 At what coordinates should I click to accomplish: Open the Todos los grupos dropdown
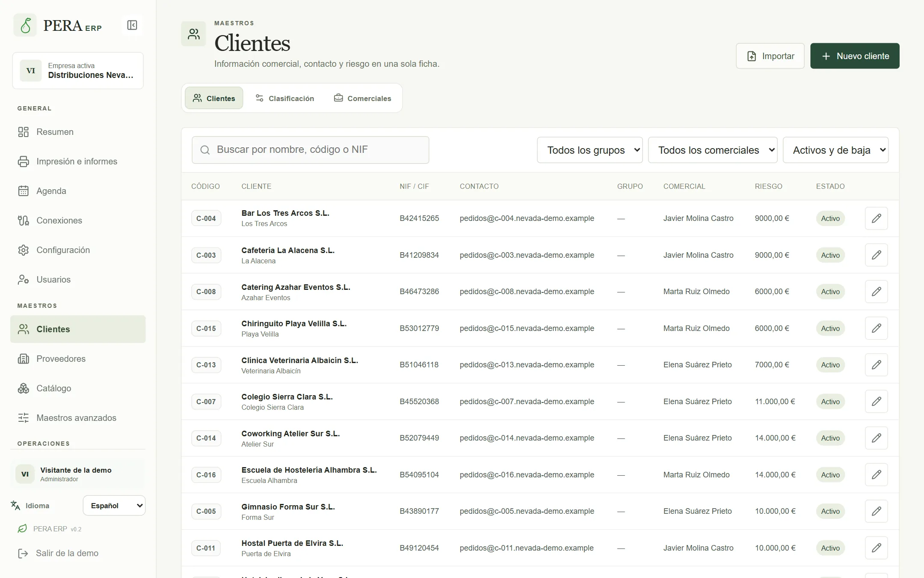(589, 150)
